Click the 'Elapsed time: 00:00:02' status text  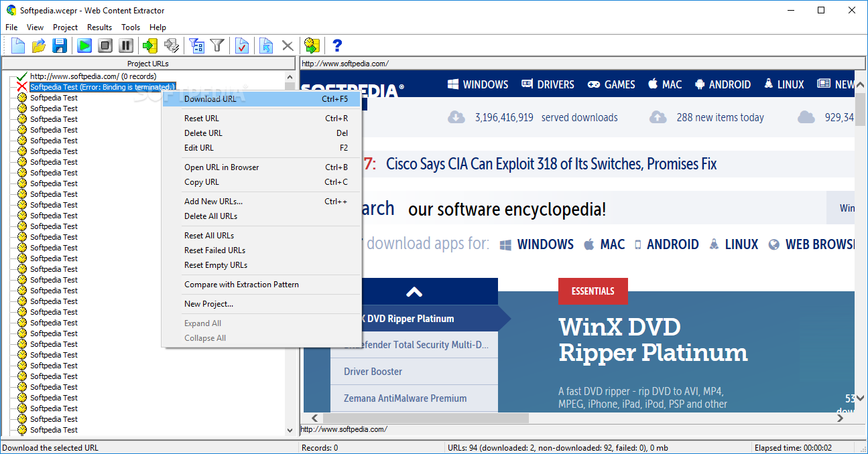coord(793,448)
